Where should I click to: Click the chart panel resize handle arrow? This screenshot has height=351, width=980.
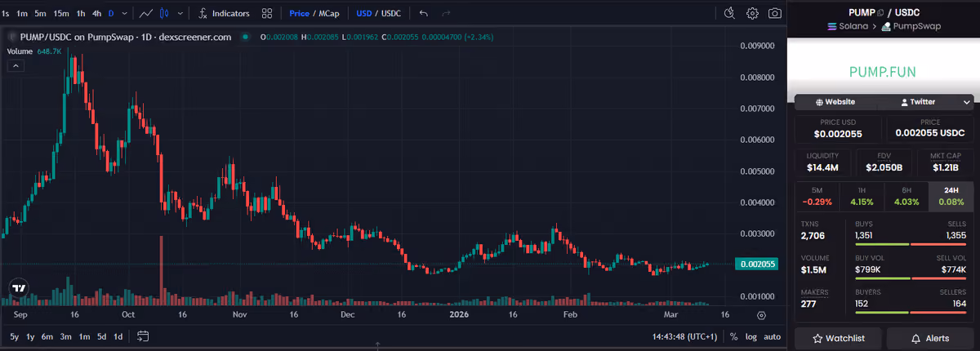(x=378, y=347)
